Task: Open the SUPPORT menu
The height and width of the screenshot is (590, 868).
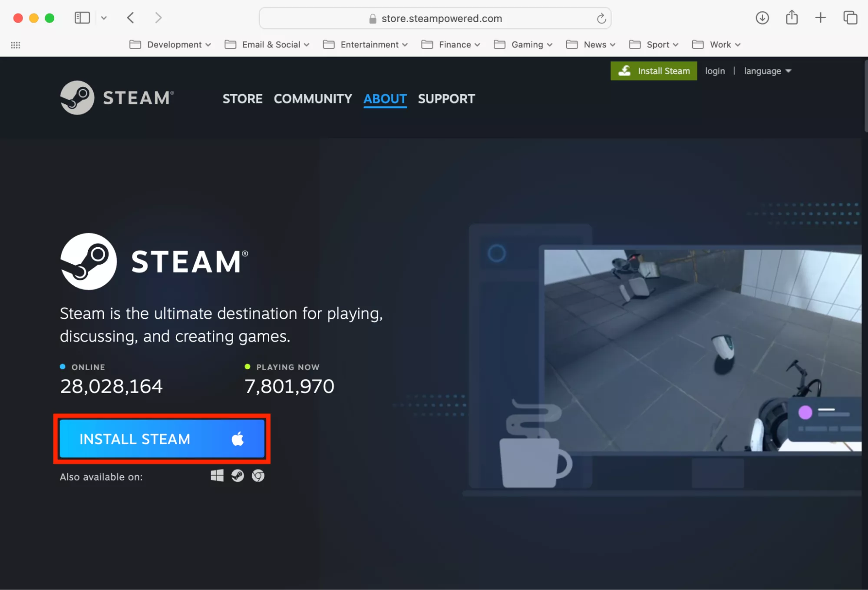Action: pos(446,99)
